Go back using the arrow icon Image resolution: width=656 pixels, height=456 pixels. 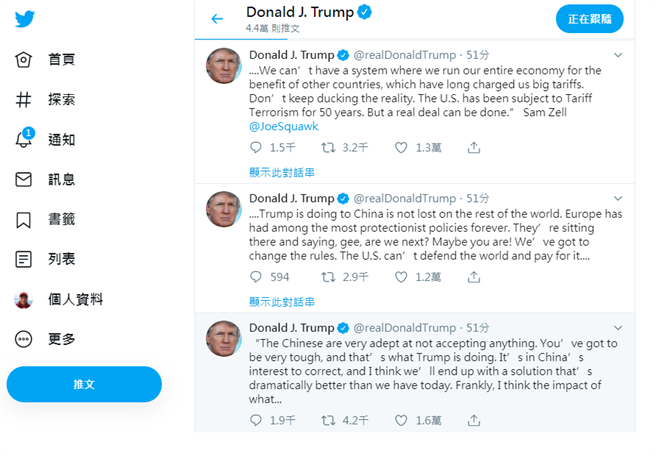217,18
